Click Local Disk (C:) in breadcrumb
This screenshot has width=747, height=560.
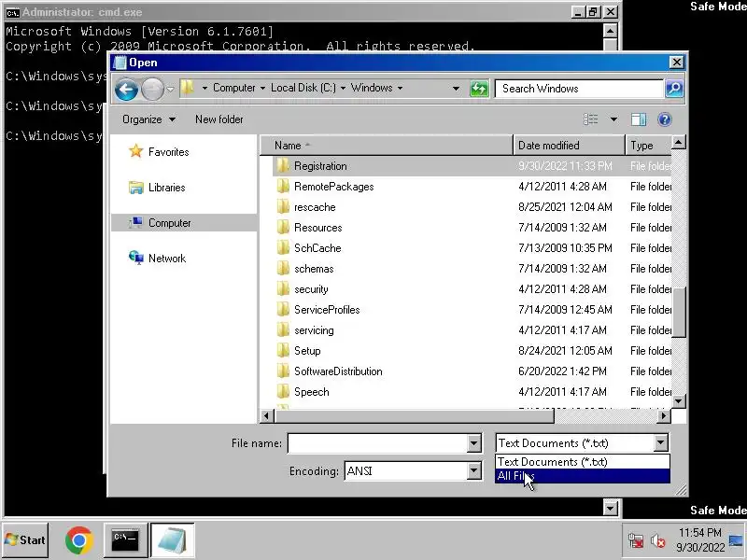click(x=303, y=88)
